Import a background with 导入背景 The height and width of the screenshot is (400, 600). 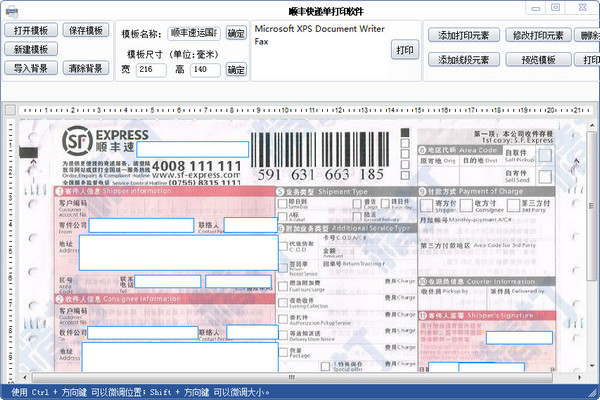pyautogui.click(x=31, y=68)
